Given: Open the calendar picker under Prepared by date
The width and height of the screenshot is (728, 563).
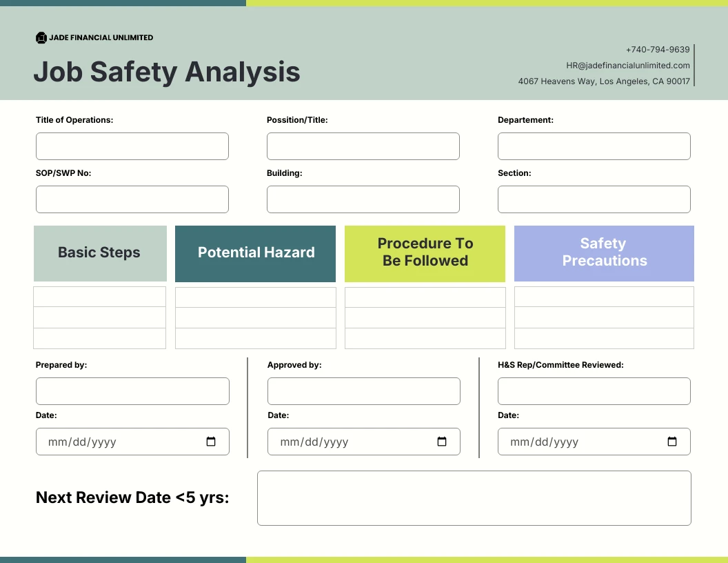Looking at the screenshot, I should (x=210, y=442).
